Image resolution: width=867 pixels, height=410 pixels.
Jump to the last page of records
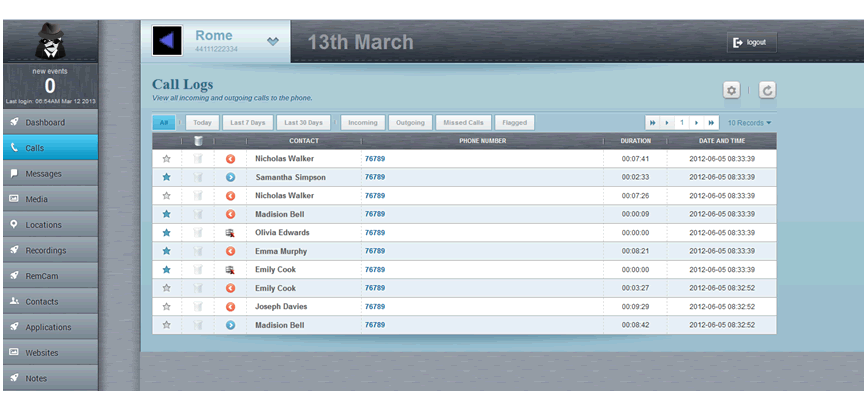pos(712,122)
